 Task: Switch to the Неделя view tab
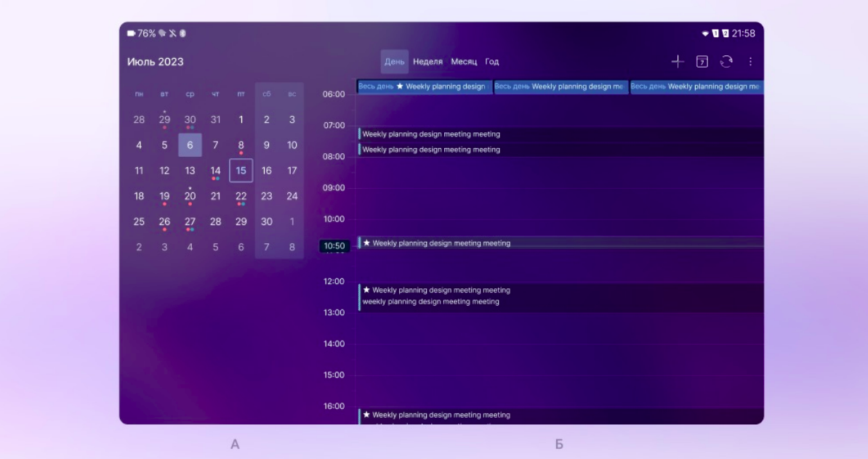[x=428, y=62]
